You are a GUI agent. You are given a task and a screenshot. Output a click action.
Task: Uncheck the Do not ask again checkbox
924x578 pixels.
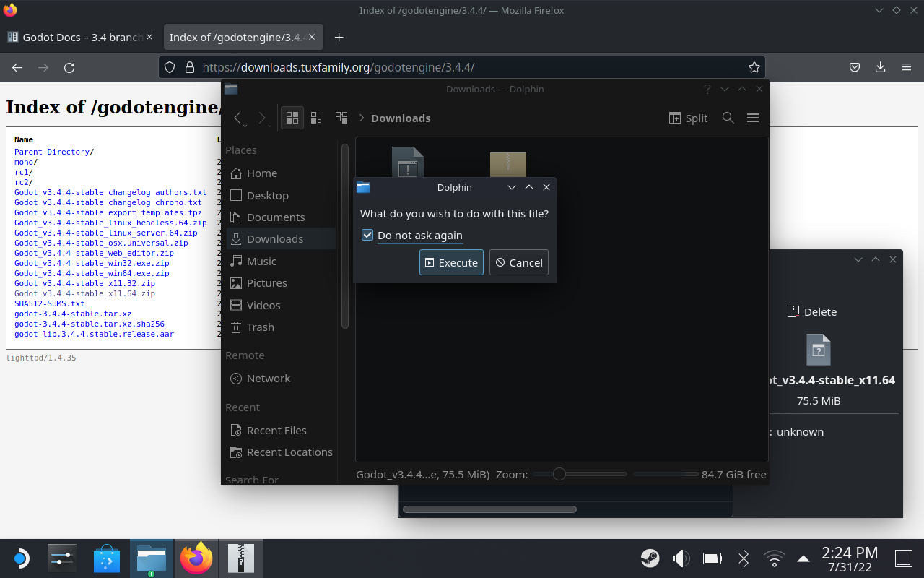coord(367,234)
